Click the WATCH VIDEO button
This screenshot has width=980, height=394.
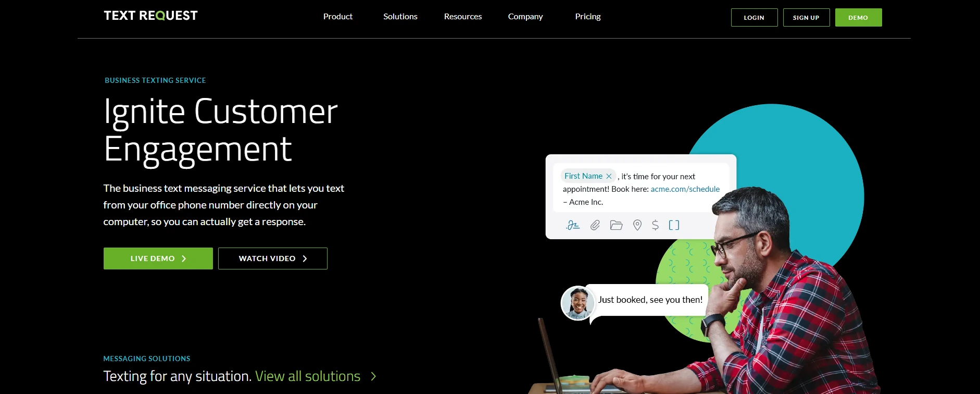[x=273, y=258]
